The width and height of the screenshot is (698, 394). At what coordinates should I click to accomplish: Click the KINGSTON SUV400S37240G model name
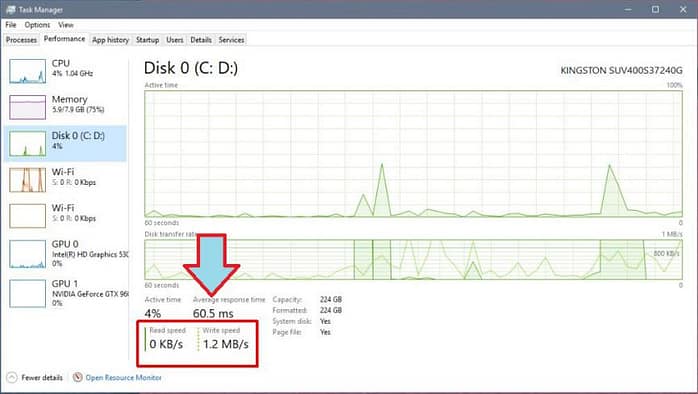point(621,70)
